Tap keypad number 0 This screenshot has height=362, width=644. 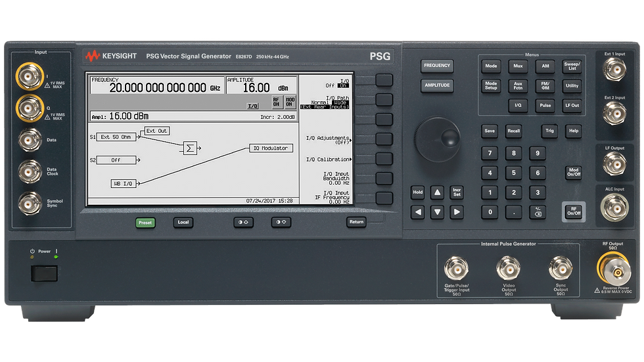(x=490, y=212)
